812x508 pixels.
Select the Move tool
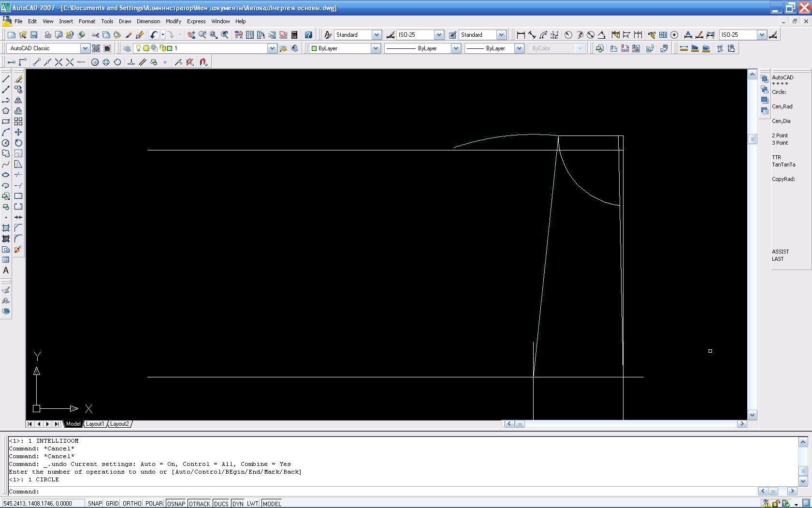[18, 132]
